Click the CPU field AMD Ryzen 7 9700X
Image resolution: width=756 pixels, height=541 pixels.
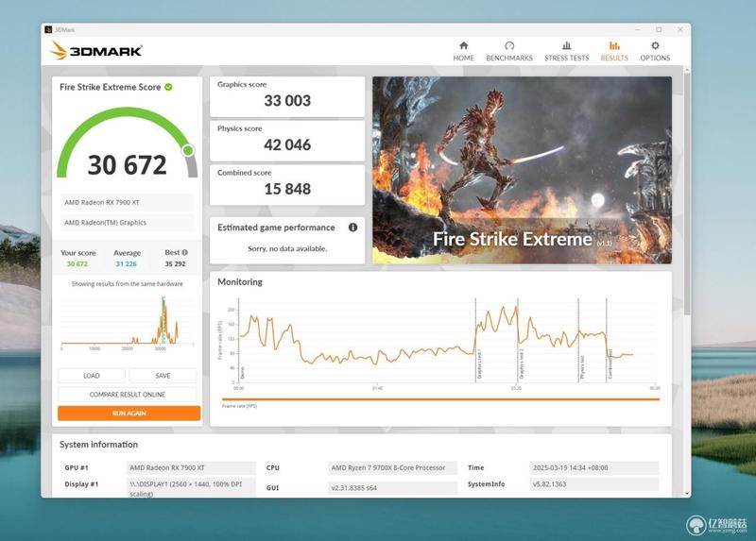(x=392, y=467)
